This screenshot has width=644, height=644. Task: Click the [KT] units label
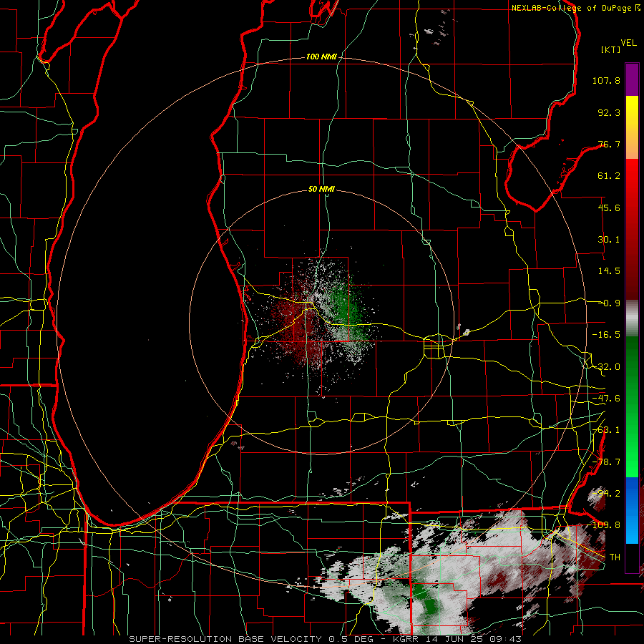point(610,49)
